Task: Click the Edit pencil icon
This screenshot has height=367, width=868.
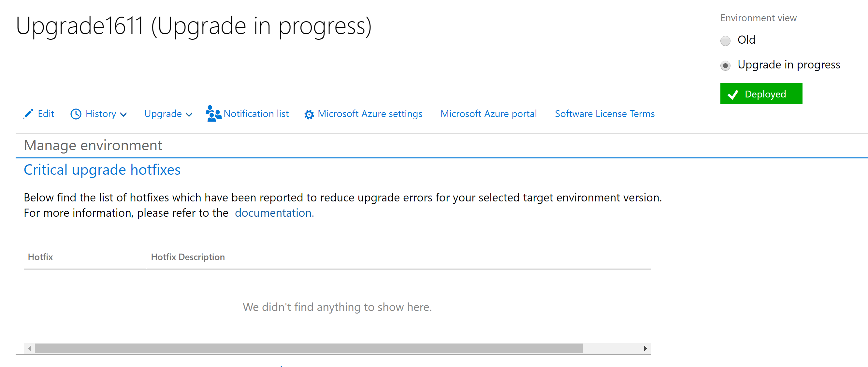Action: [29, 114]
